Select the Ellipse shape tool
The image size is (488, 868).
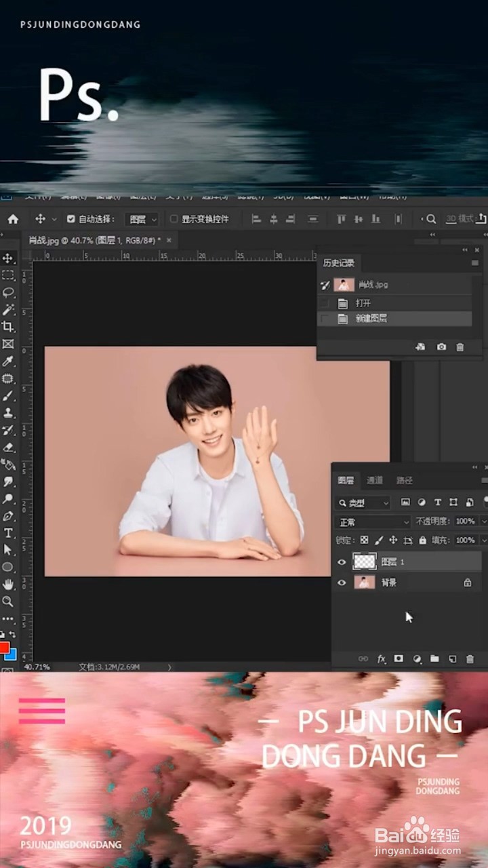click(x=8, y=567)
